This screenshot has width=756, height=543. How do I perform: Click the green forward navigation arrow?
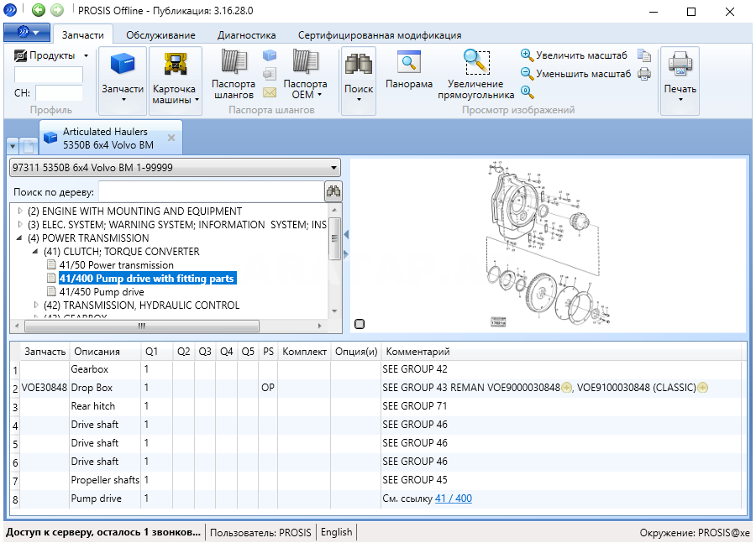pos(57,9)
